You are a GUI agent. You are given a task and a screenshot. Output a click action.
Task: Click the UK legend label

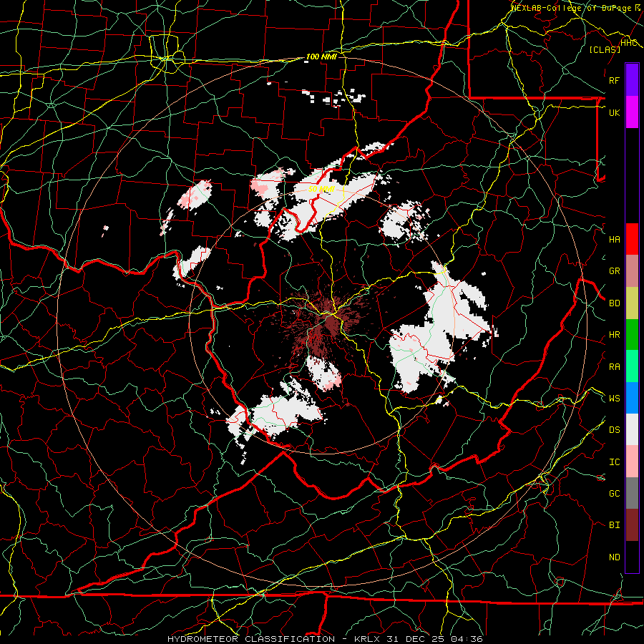(614, 112)
